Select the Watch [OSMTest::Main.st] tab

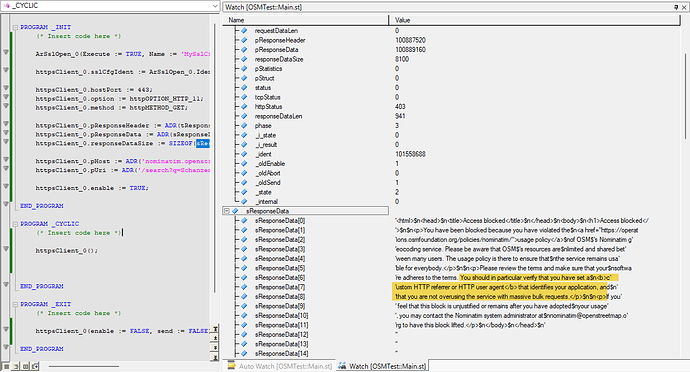[382, 366]
